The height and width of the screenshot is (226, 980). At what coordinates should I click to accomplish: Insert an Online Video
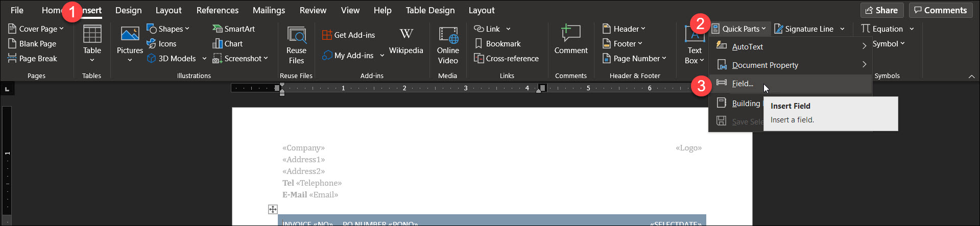448,35
